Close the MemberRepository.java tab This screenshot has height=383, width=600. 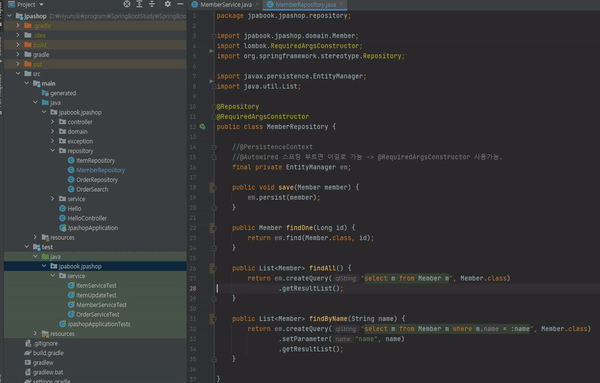pyautogui.click(x=341, y=4)
